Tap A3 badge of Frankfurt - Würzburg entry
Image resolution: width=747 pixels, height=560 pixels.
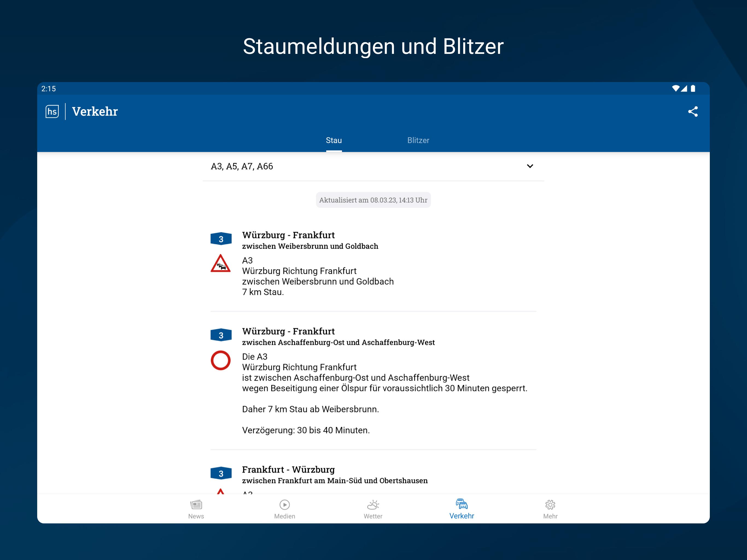click(221, 473)
